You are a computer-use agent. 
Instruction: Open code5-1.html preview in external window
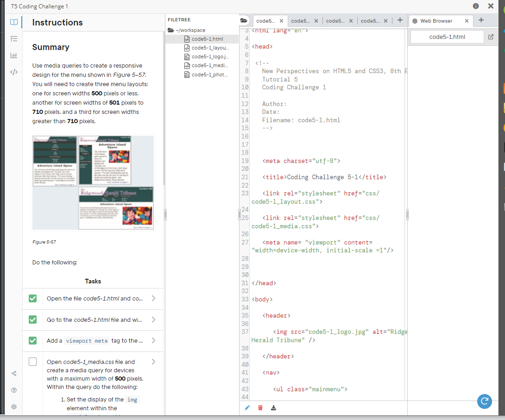tap(491, 37)
